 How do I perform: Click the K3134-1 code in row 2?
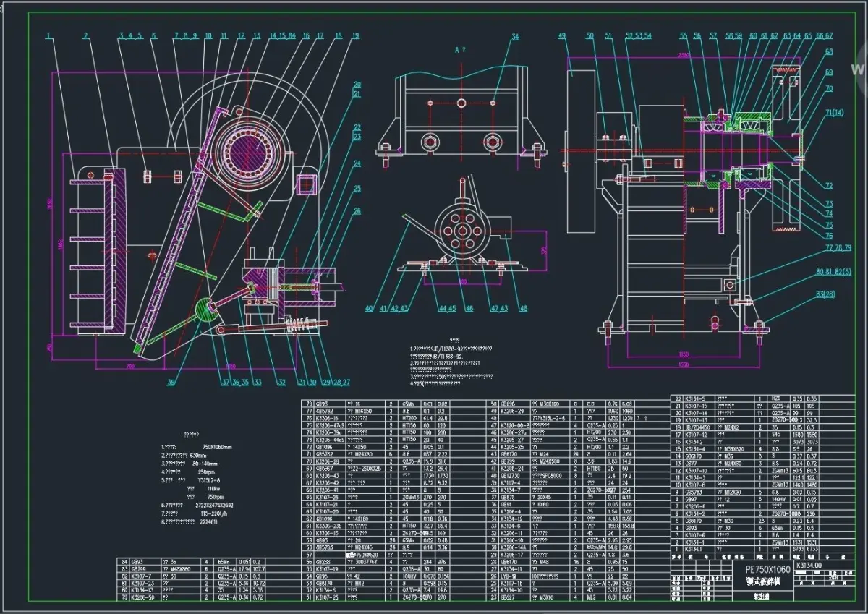(x=695, y=542)
